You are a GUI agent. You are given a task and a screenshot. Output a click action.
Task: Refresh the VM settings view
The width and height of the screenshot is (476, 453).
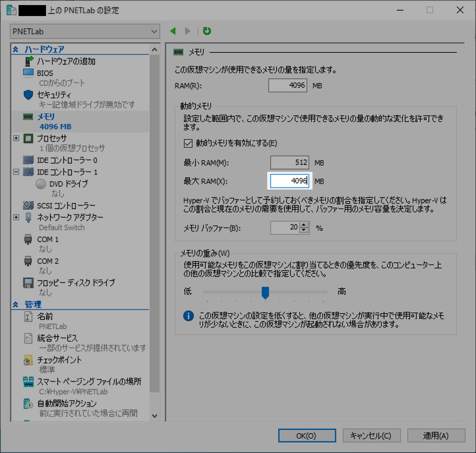(206, 31)
